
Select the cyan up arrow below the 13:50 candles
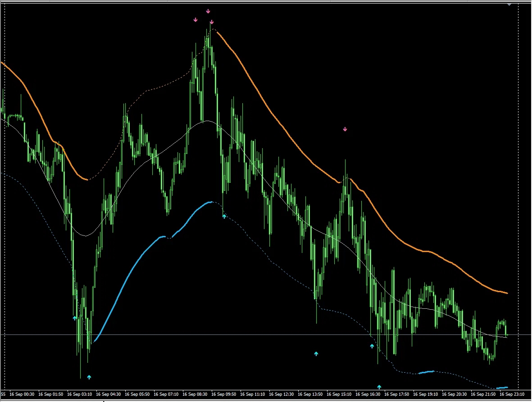[x=316, y=354]
